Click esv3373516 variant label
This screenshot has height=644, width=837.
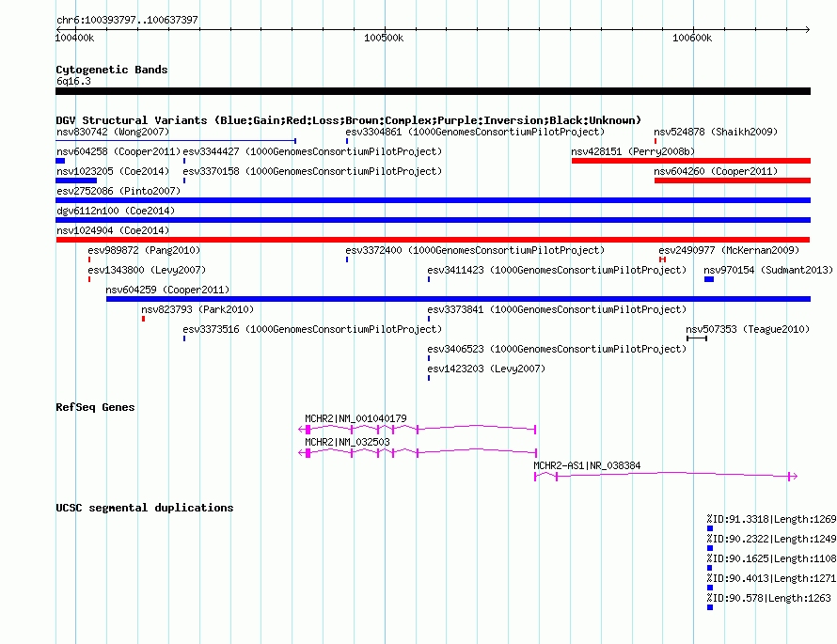click(x=312, y=329)
